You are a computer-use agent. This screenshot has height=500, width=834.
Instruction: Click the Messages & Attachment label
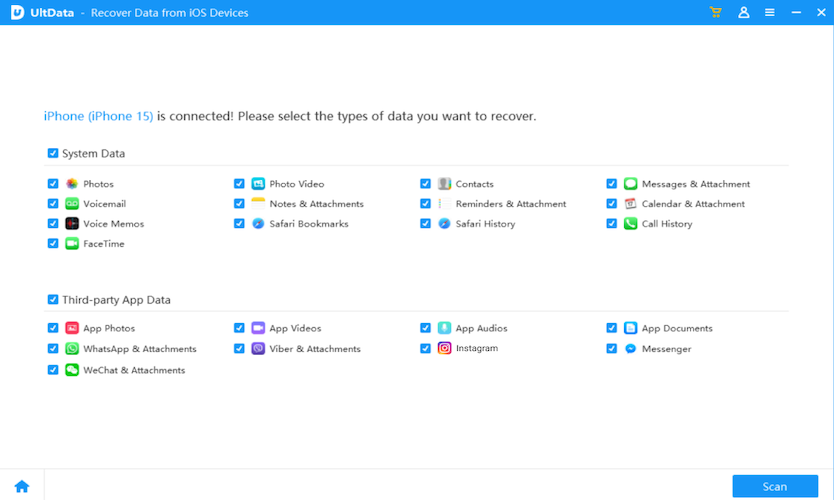695,184
